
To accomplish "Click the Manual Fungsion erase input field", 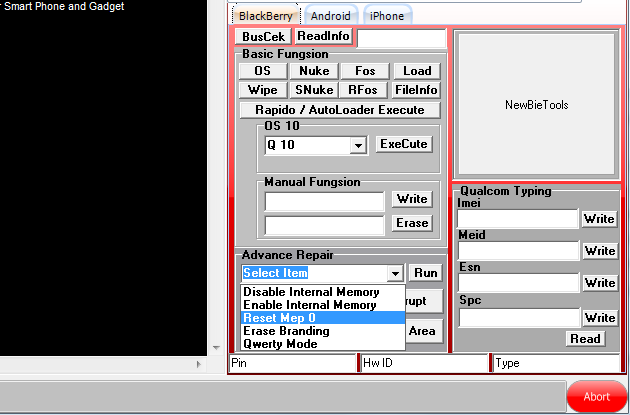I will click(x=324, y=226).
